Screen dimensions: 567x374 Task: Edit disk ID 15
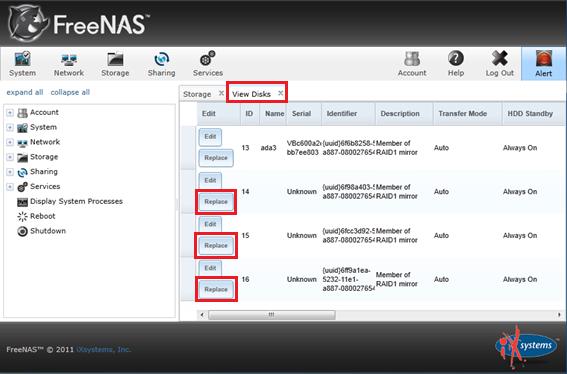pos(210,224)
